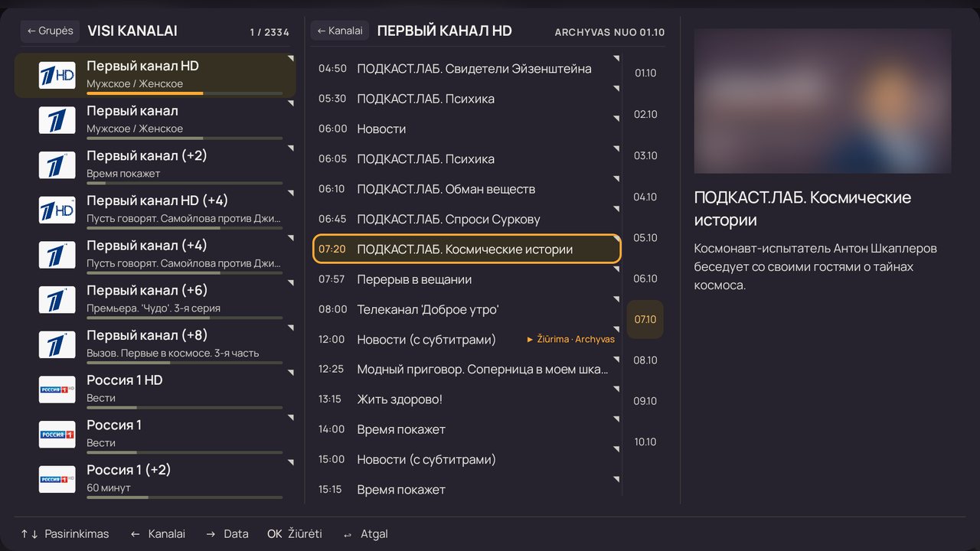Click the OK Žiūrėti hint in footer
The image size is (980, 551).
(295, 533)
